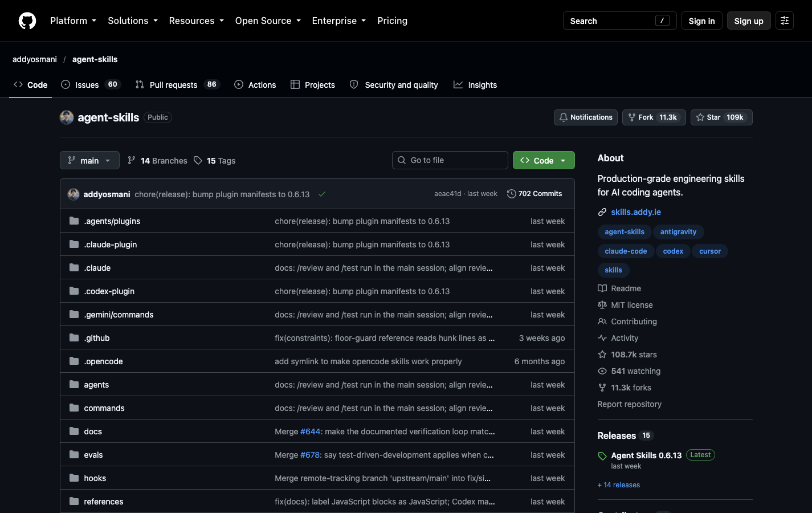
Task: Open MIT license via scale icon
Action: pos(602,305)
